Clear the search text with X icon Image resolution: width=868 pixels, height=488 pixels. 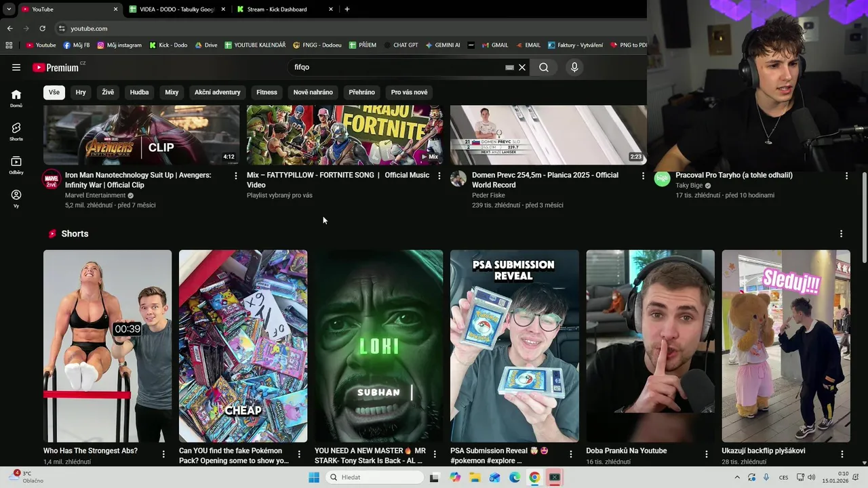click(x=522, y=67)
